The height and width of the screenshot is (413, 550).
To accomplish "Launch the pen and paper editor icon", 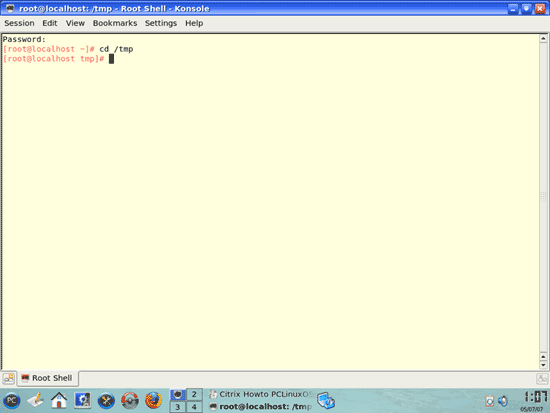I will coord(35,400).
